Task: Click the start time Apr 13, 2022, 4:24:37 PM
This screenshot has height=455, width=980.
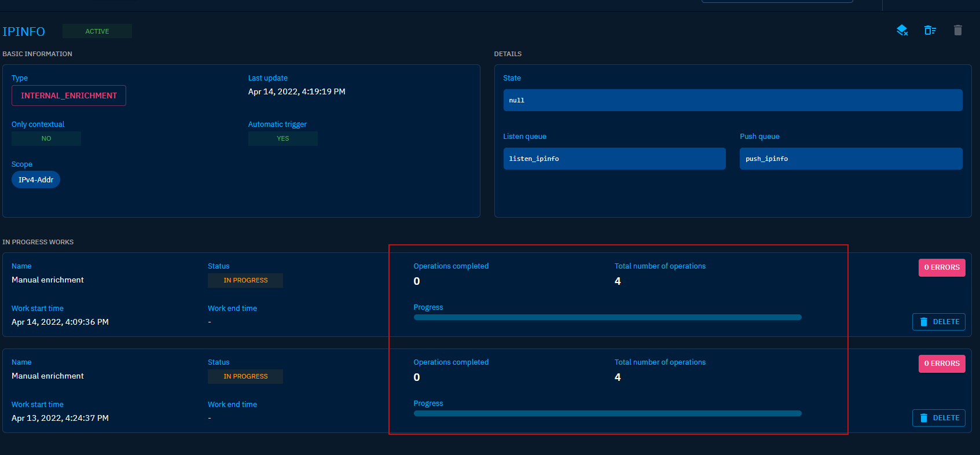Action: coord(60,418)
